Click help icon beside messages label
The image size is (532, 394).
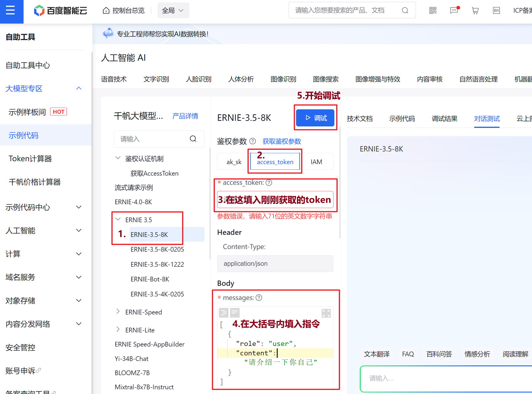(x=259, y=298)
